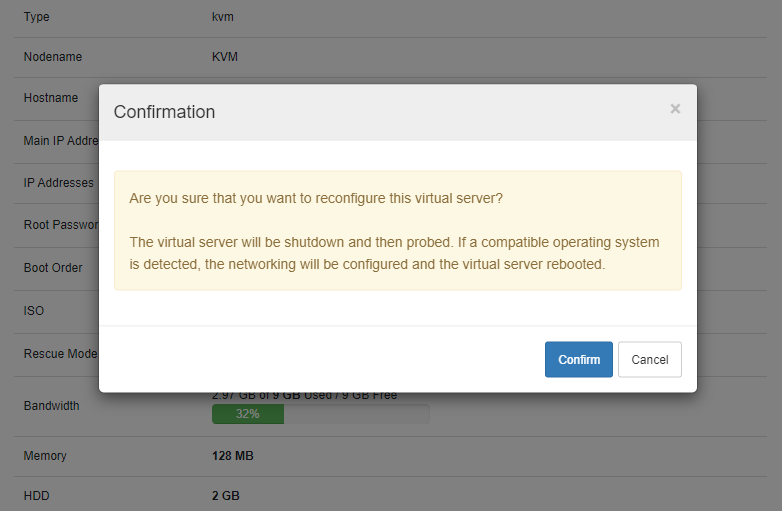
Task: Click the 'kvm' type value
Action: [x=222, y=16]
